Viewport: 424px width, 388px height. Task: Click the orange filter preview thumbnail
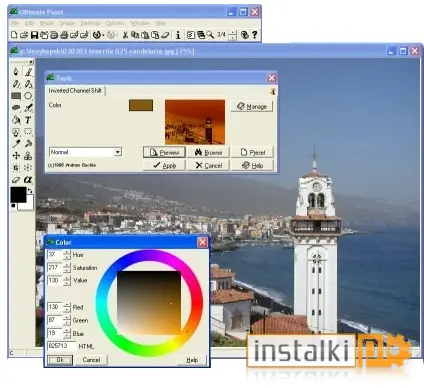pos(195,122)
